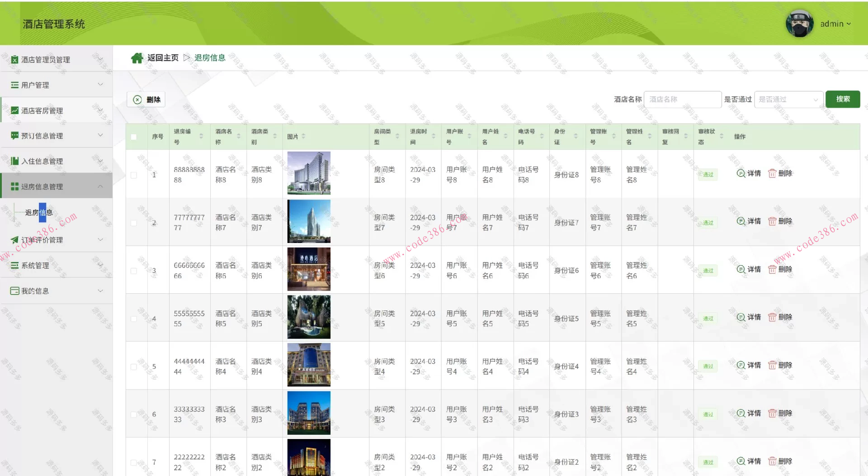Image resolution: width=868 pixels, height=476 pixels.
Task: Toggle the select-all checkbox in table header
Action: 134,137
